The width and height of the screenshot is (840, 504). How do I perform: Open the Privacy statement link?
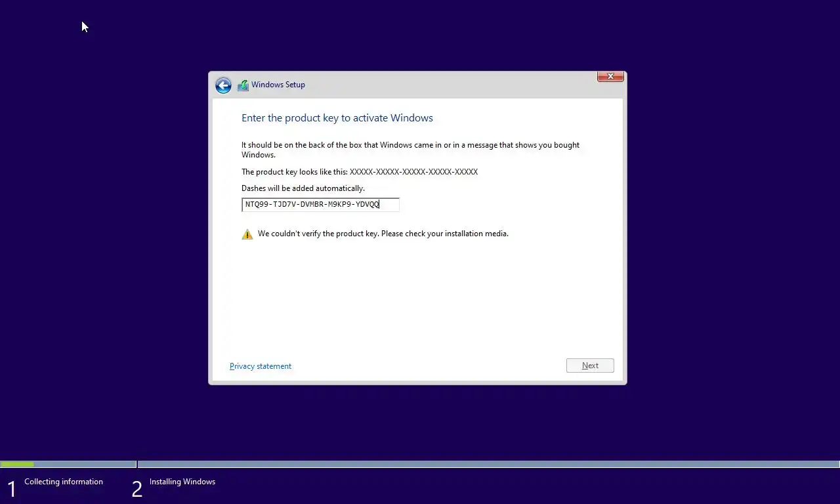click(261, 366)
